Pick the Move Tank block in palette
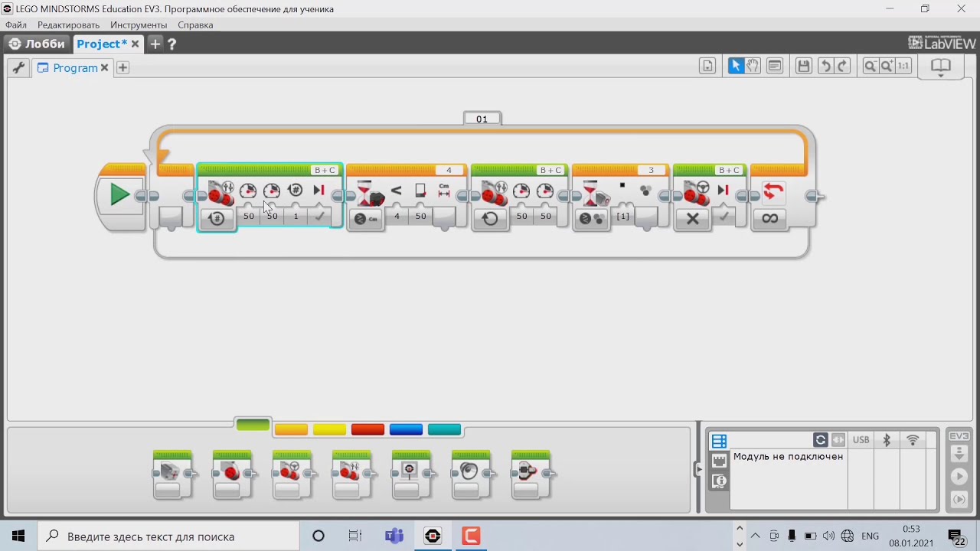This screenshot has width=980, height=551. coord(351,474)
